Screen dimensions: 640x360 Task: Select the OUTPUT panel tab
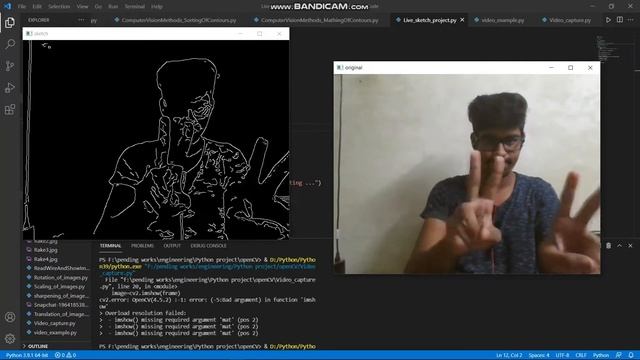[x=172, y=246]
